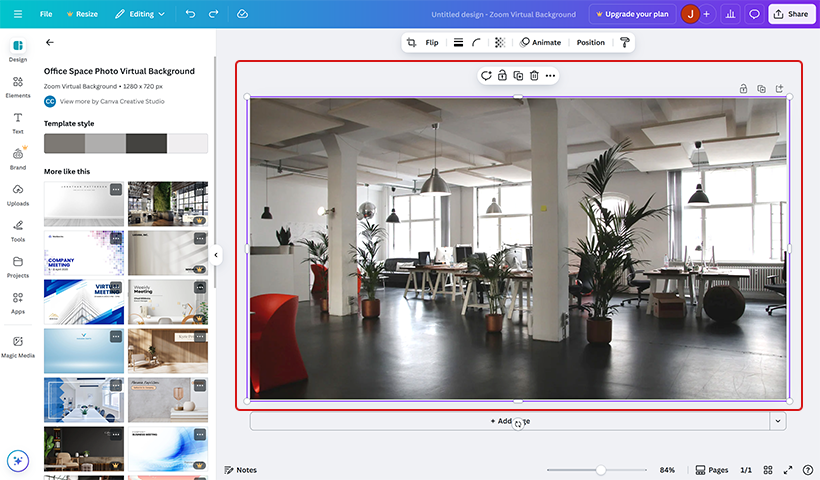The width and height of the screenshot is (820, 480).
Task: Click the 84% zoom level
Action: 667,470
